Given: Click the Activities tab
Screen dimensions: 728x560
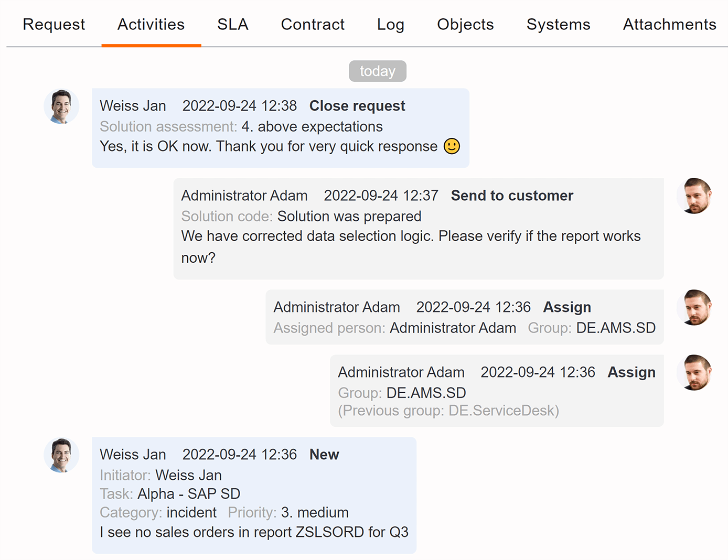Looking at the screenshot, I should [x=151, y=24].
